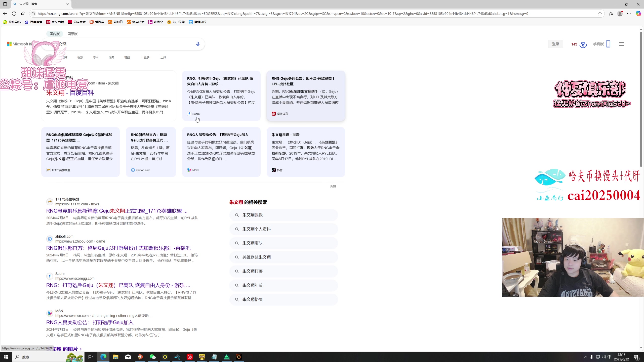Open 携程旅行 bookmark

tap(197, 22)
